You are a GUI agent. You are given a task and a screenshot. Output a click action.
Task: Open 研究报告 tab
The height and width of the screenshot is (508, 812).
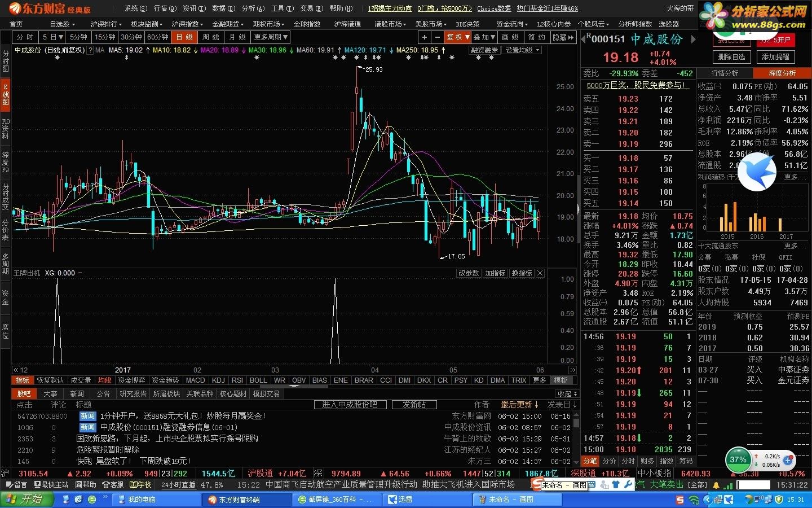tap(133, 393)
